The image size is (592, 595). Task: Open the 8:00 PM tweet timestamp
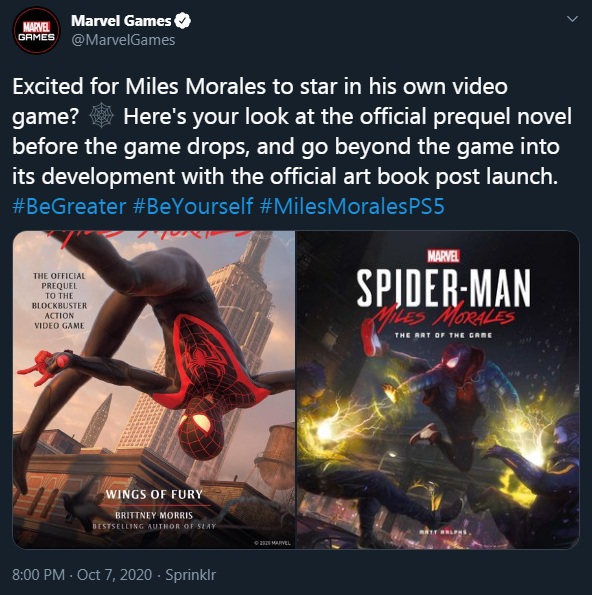coord(38,575)
